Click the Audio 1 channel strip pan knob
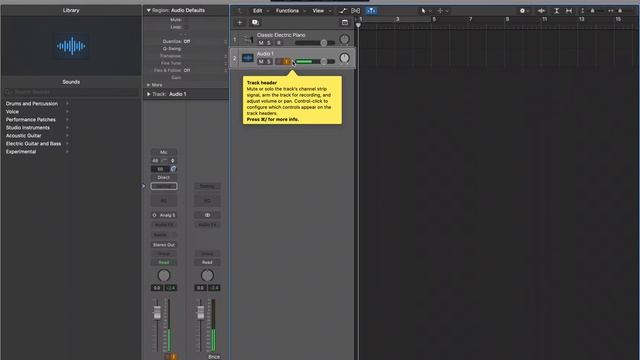Image resolution: width=640 pixels, height=360 pixels. (164, 276)
